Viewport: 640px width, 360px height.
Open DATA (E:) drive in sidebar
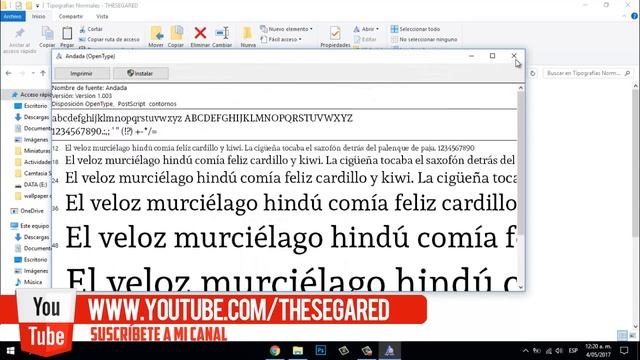point(31,185)
